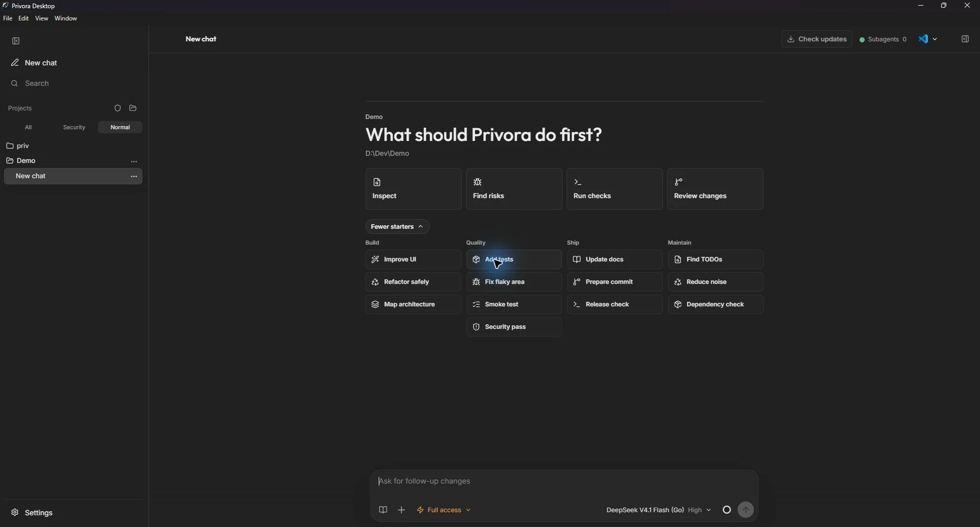This screenshot has width=980, height=527.
Task: Open the Window menu
Action: 66,18
